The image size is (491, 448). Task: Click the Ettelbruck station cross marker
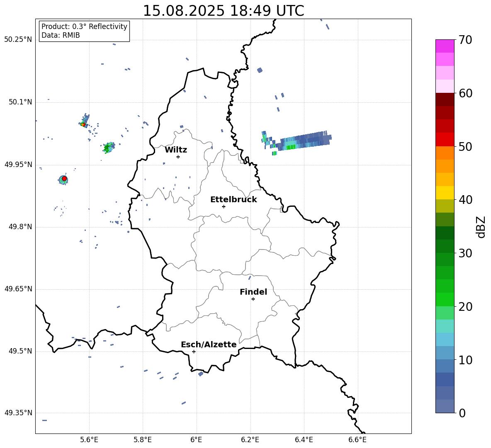click(x=224, y=206)
